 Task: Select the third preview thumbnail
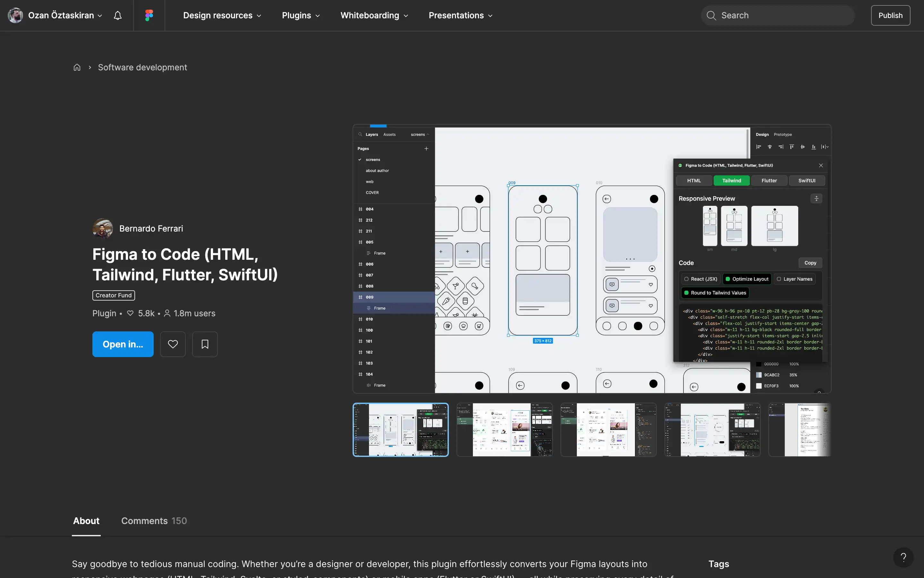coord(608,430)
